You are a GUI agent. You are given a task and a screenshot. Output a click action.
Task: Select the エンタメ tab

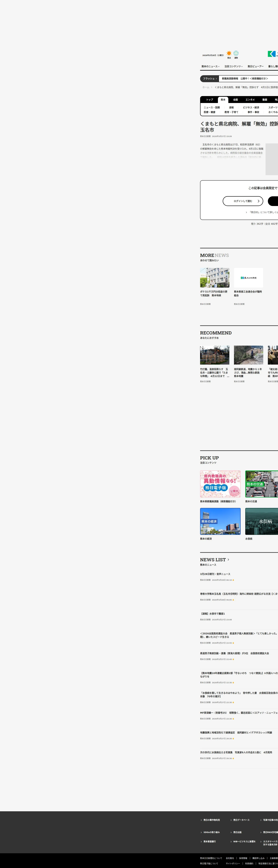250,100
